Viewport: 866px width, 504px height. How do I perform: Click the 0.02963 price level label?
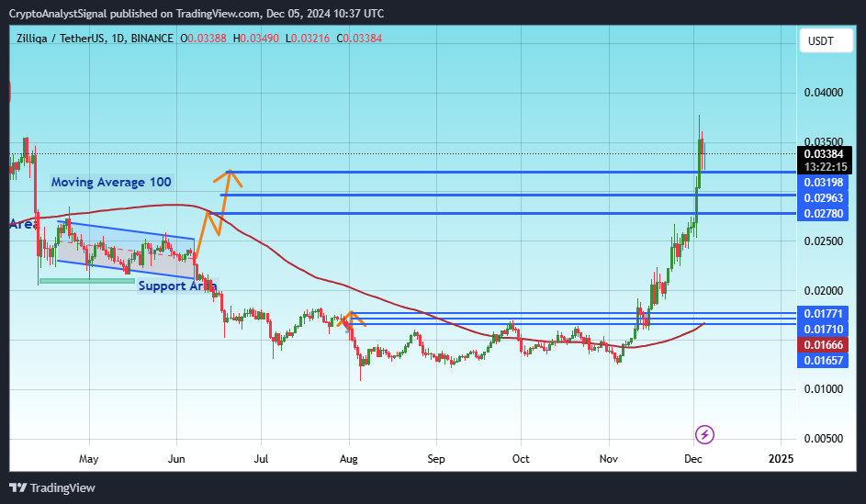824,197
